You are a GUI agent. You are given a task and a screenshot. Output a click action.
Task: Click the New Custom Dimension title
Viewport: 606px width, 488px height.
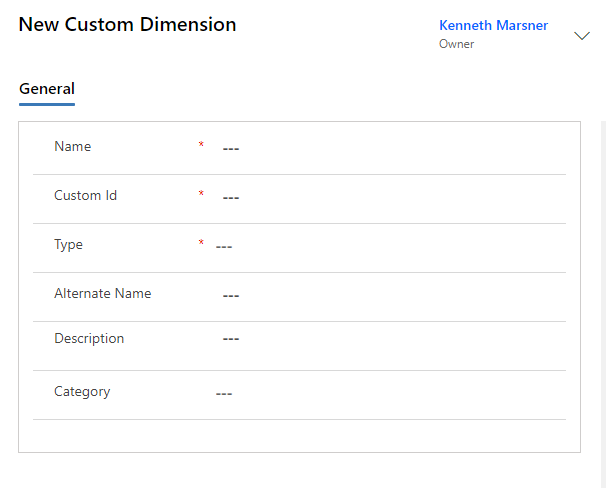coord(127,24)
